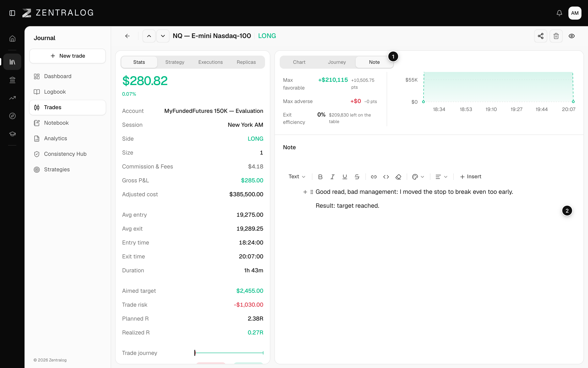Toggle italic formatting
The width and height of the screenshot is (588, 368).
tap(332, 177)
